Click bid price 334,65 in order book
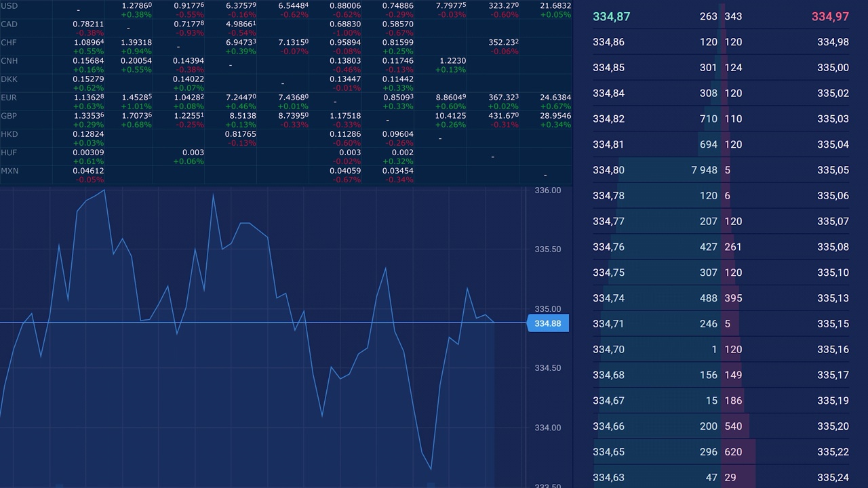This screenshot has height=488, width=868. pyautogui.click(x=608, y=452)
